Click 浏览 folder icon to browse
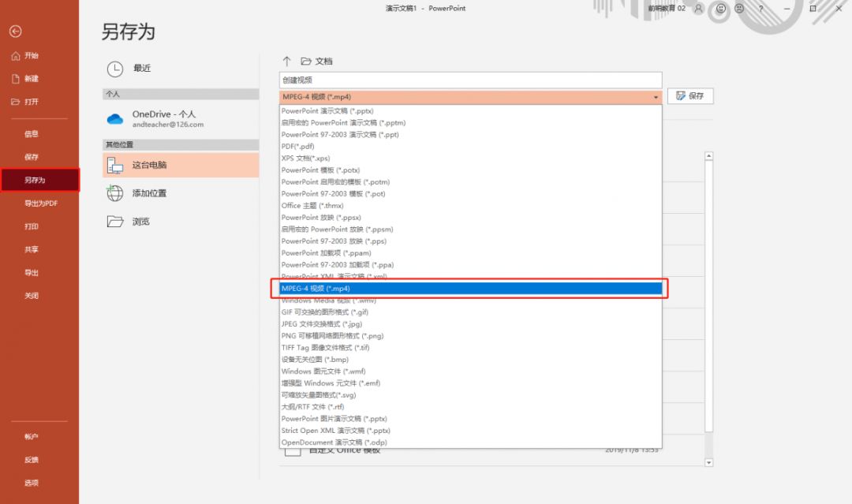This screenshot has height=504, width=852. coord(114,221)
